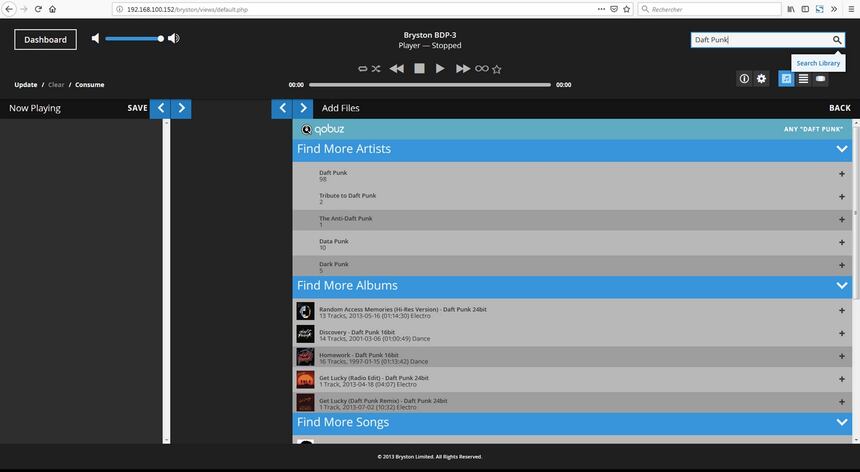Toggle the infinity loop icon
Image resolution: width=860 pixels, height=472 pixels.
tap(482, 69)
